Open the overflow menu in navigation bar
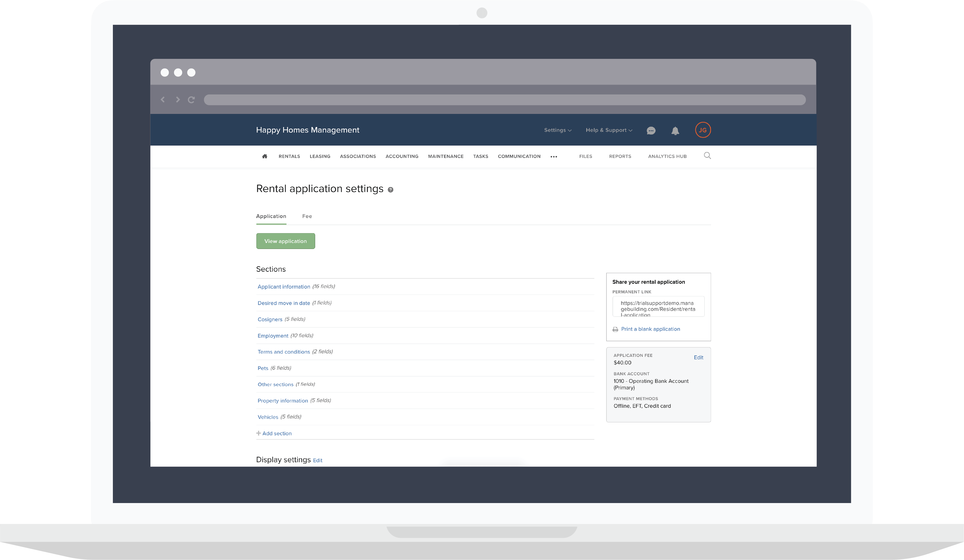Image resolution: width=964 pixels, height=560 pixels. (554, 156)
